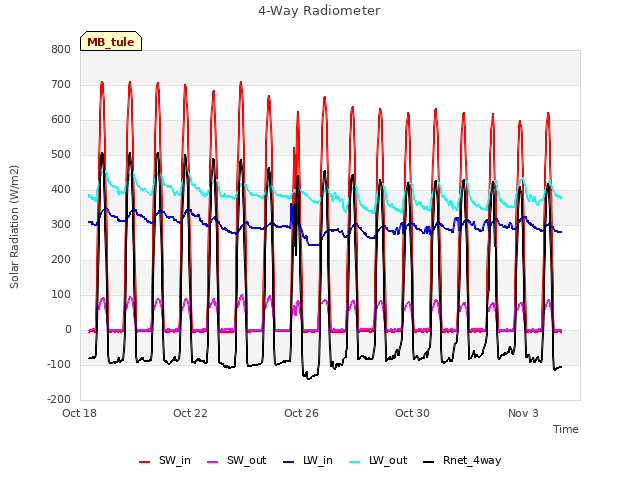
Task: Click the Oct 22 x-axis label
Action: pyautogui.click(x=190, y=413)
